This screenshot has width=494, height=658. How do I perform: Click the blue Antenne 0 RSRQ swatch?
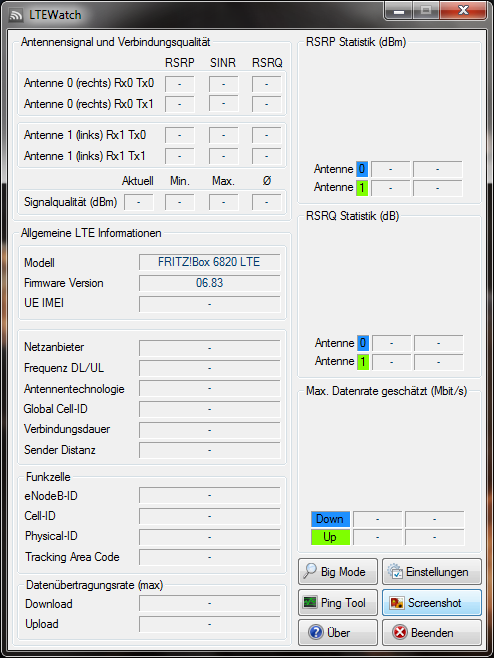[x=363, y=343]
